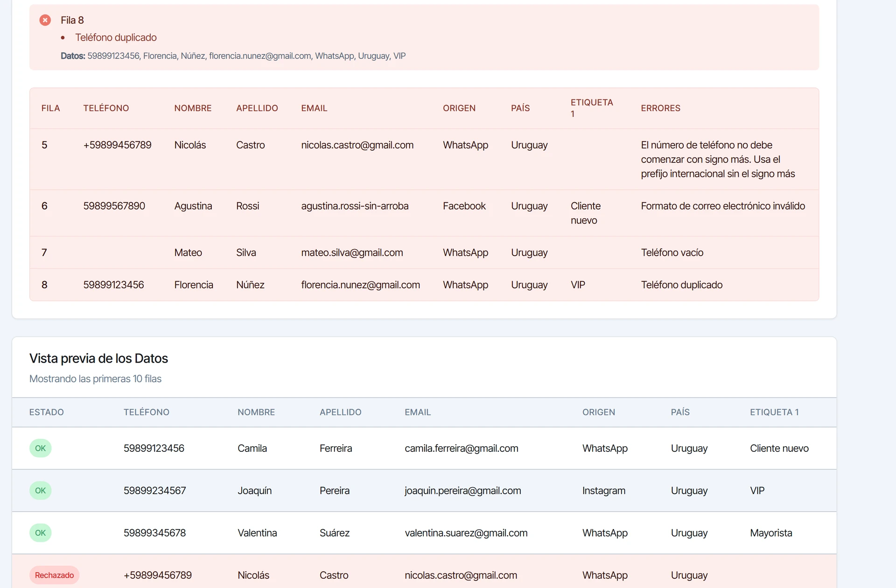Select valentina.suarez@gmail.com in preview
Screen dimensions: 896x588
pos(466,533)
